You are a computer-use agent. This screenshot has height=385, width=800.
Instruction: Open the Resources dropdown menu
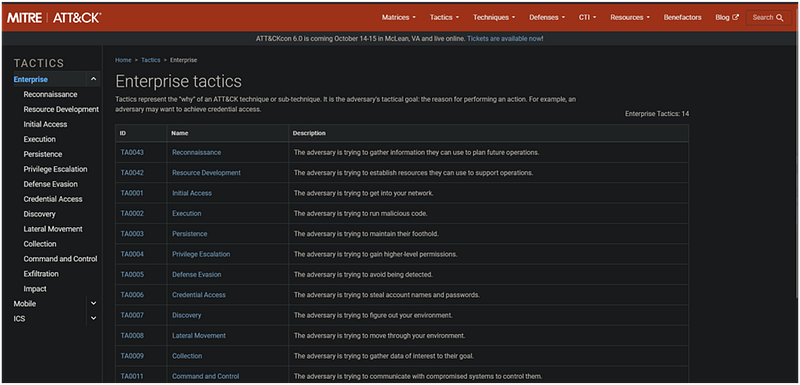(630, 17)
